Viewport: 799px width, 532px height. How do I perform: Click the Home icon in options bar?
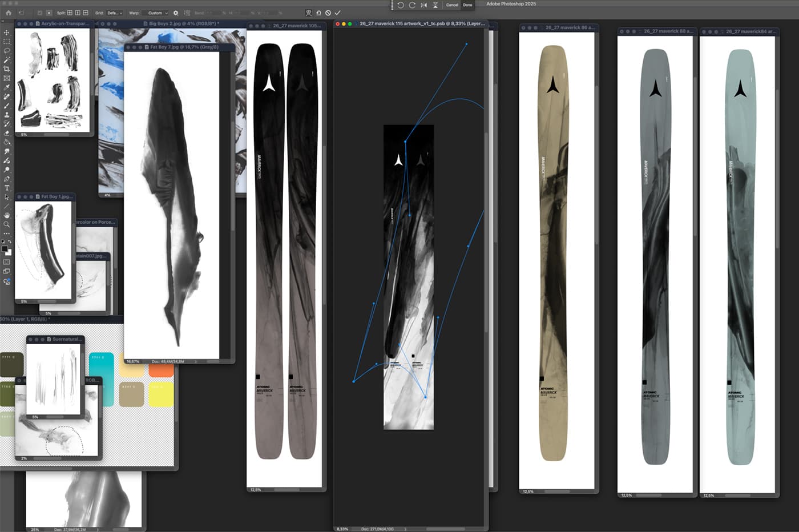[8, 13]
